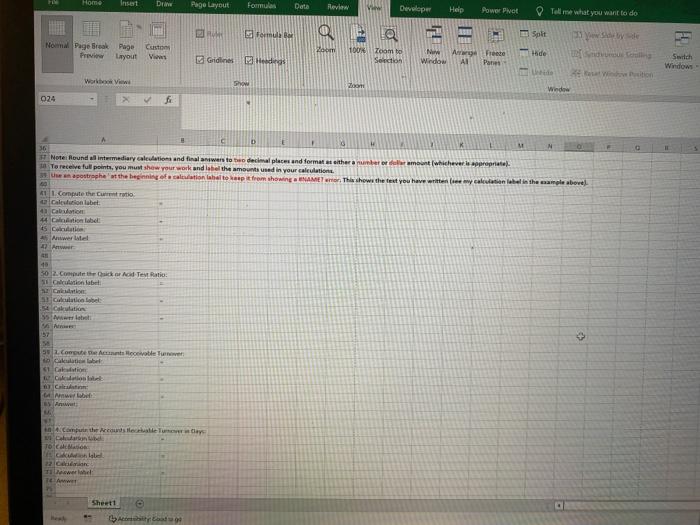Open Custom Views dialog
Screen dimensions: 700x525
pos(158,42)
